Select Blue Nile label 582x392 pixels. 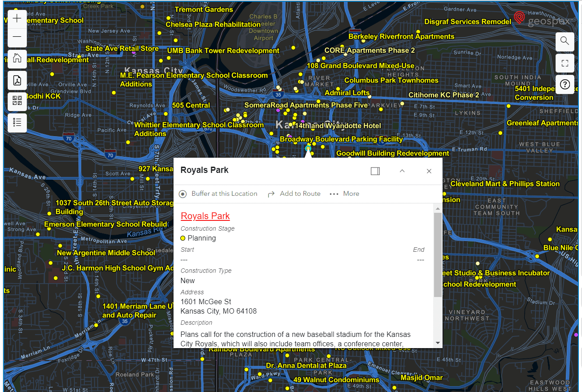pyautogui.click(x=560, y=247)
